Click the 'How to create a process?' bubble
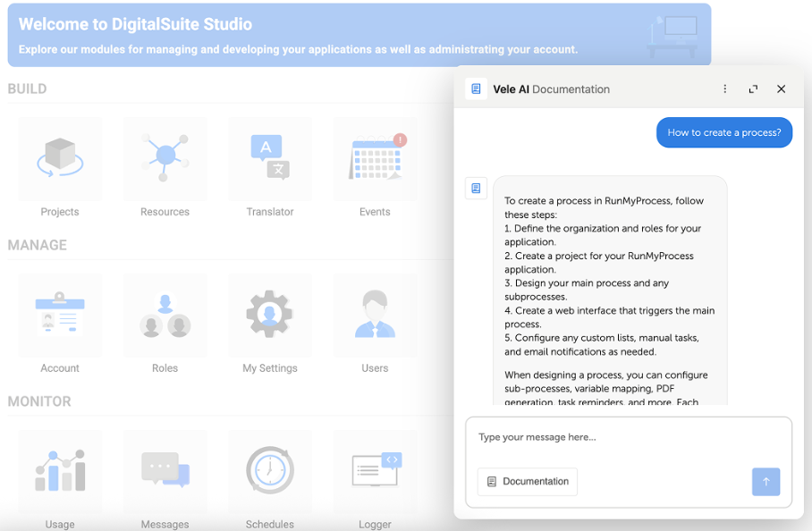812x531 pixels. (724, 132)
